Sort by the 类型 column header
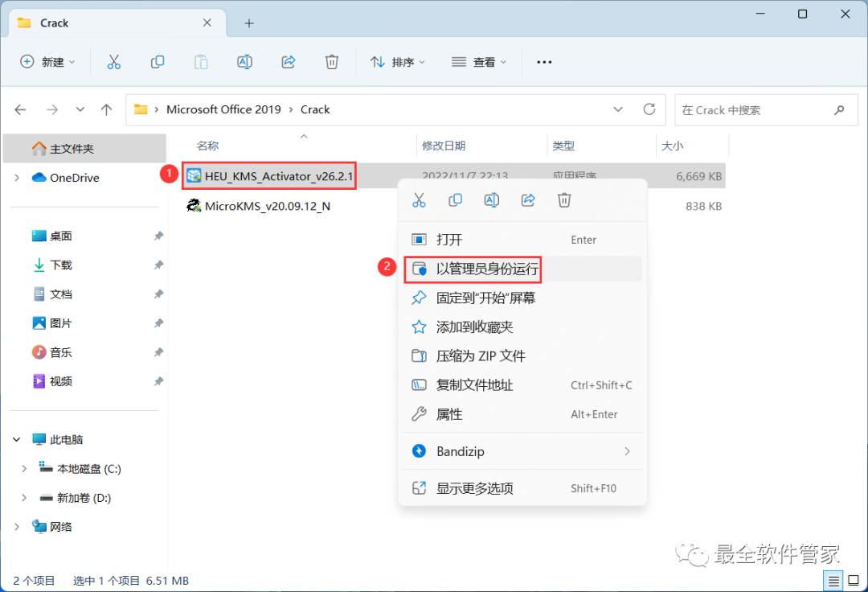The height and width of the screenshot is (592, 868). 563,146
